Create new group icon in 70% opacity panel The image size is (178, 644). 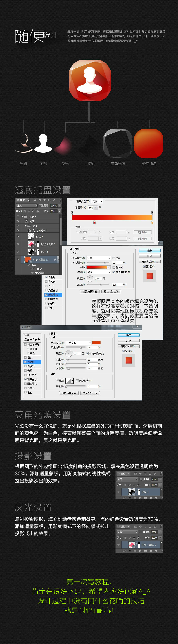(146, 551)
